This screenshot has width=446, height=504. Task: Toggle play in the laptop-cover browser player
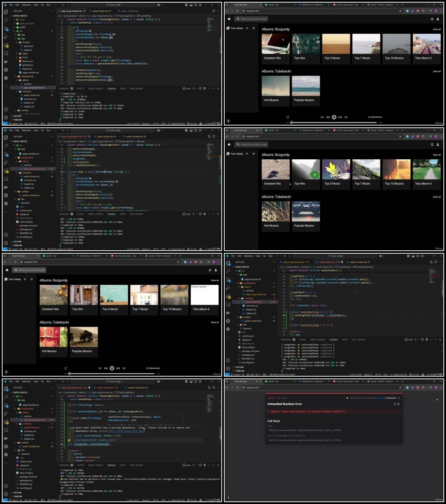(x=334, y=117)
